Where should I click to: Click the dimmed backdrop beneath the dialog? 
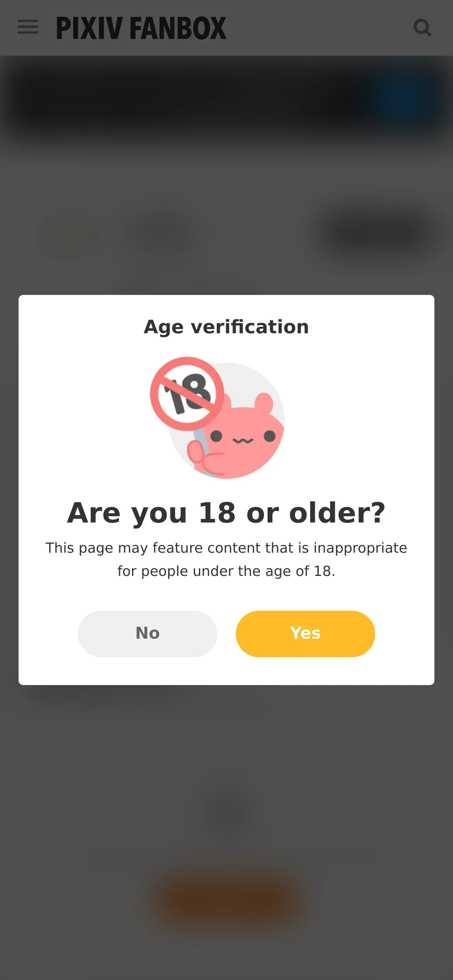pos(226,755)
